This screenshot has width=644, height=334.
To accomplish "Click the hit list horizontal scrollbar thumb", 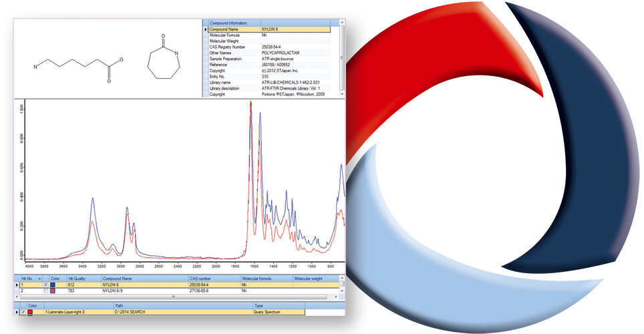I will pyautogui.click(x=173, y=297).
